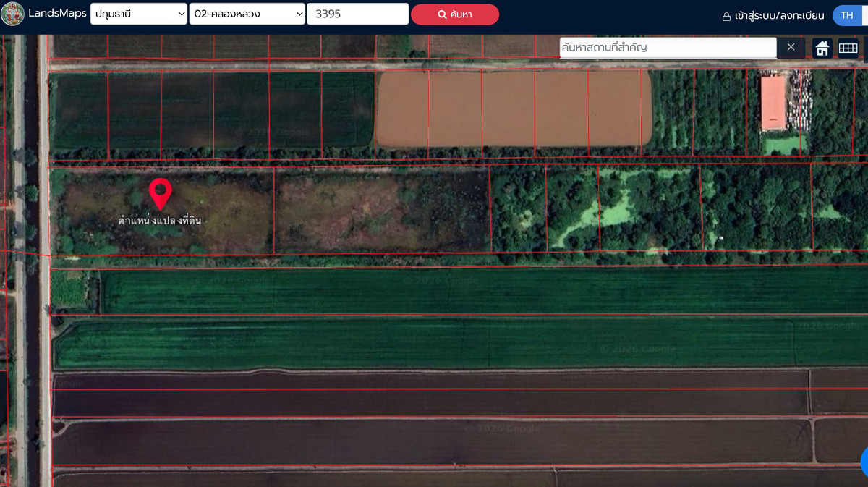
Task: Clear the place search with the X button
Action: click(791, 47)
